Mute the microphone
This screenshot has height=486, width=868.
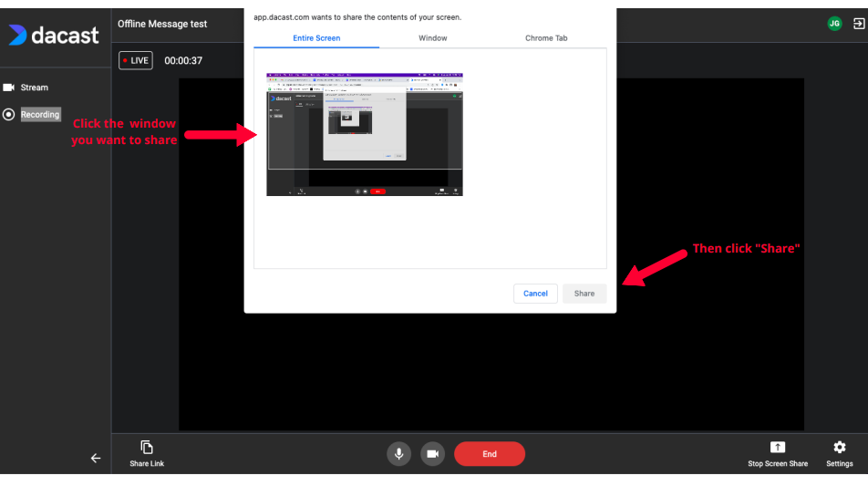[398, 454]
